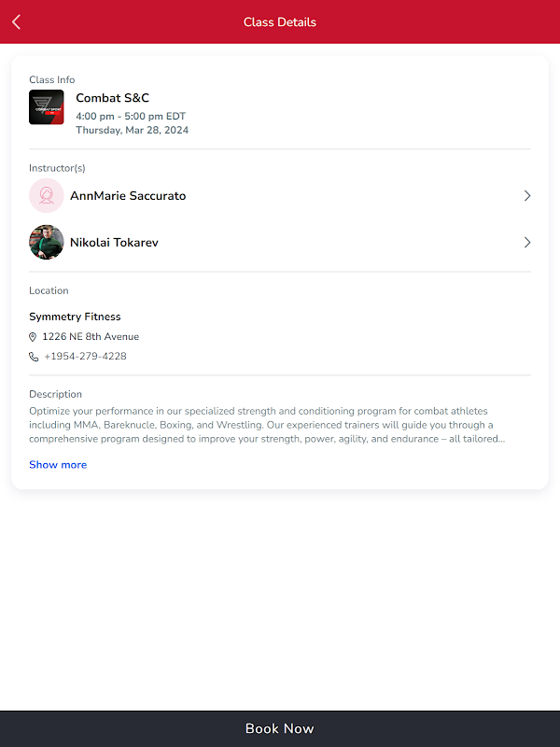Open Nikolai Tokarev's profile photo
Viewport: 560px width, 747px height.
coord(46,242)
